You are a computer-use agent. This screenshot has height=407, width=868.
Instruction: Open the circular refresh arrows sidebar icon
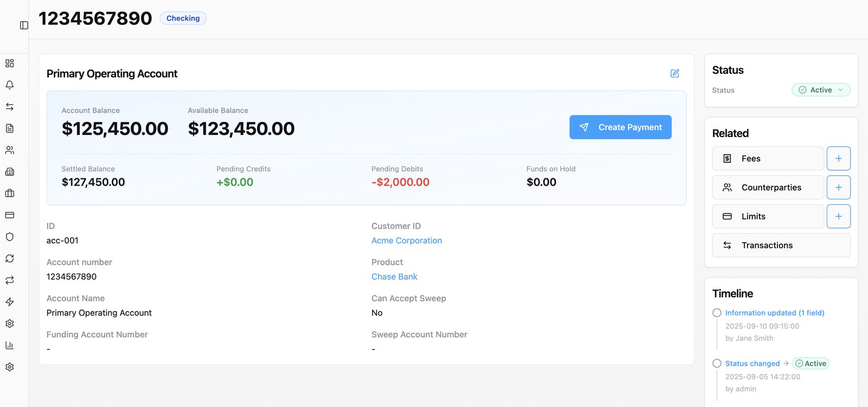[x=10, y=259]
